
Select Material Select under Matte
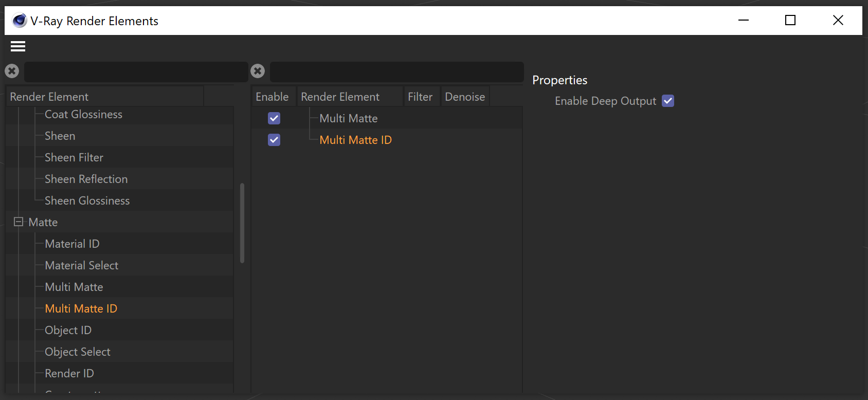(x=81, y=265)
